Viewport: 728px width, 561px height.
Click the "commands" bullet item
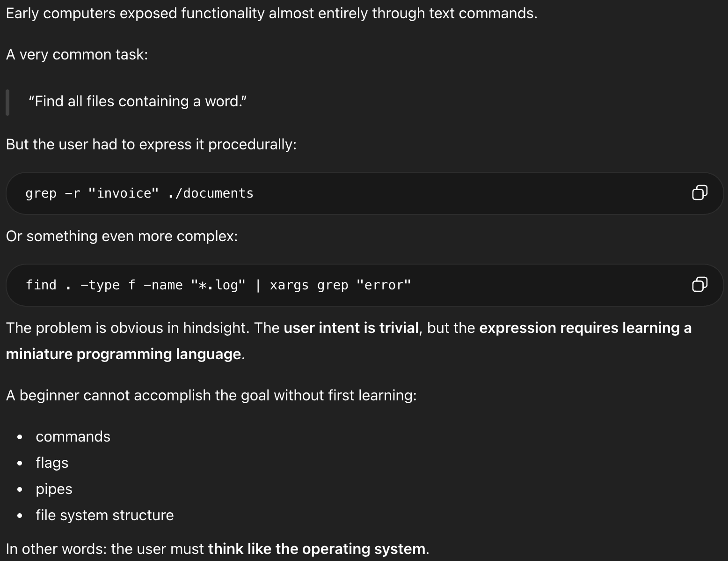[x=73, y=436]
